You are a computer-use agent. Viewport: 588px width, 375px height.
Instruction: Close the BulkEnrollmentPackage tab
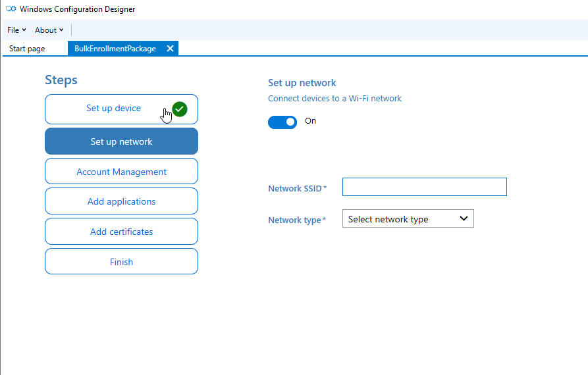[x=170, y=48]
